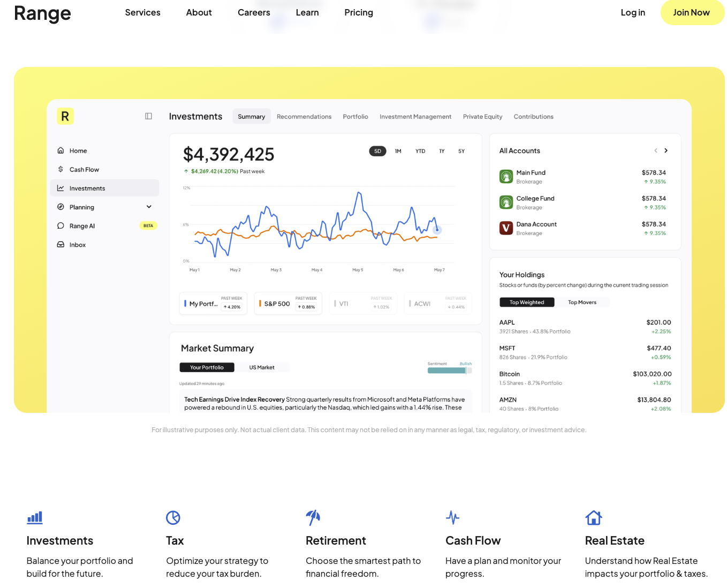Click the Range AI chat bubble icon
727x588 pixels.
(x=60, y=226)
